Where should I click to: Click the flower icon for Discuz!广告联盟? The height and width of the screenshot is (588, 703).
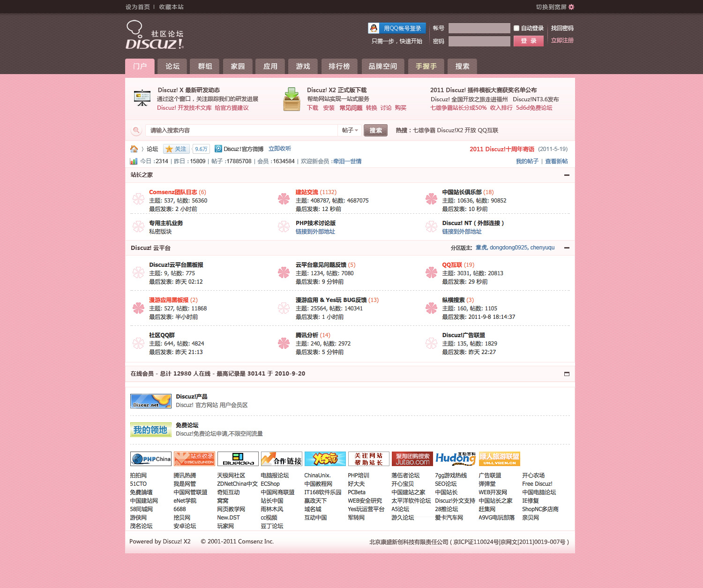click(x=431, y=343)
